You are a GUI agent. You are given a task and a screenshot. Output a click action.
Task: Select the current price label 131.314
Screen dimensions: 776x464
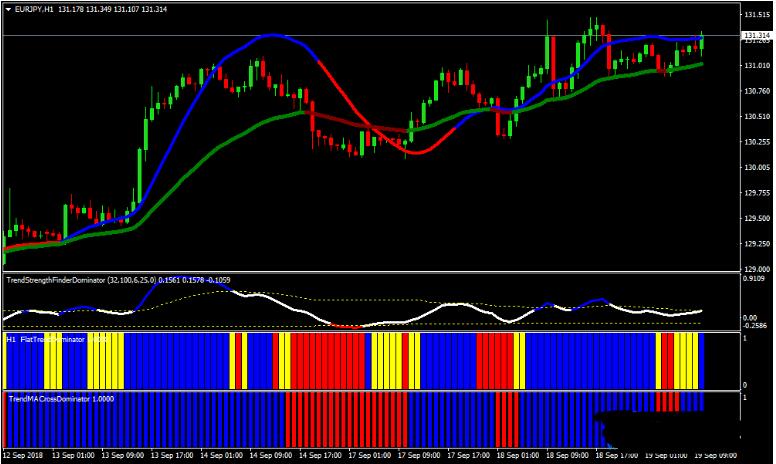[757, 36]
